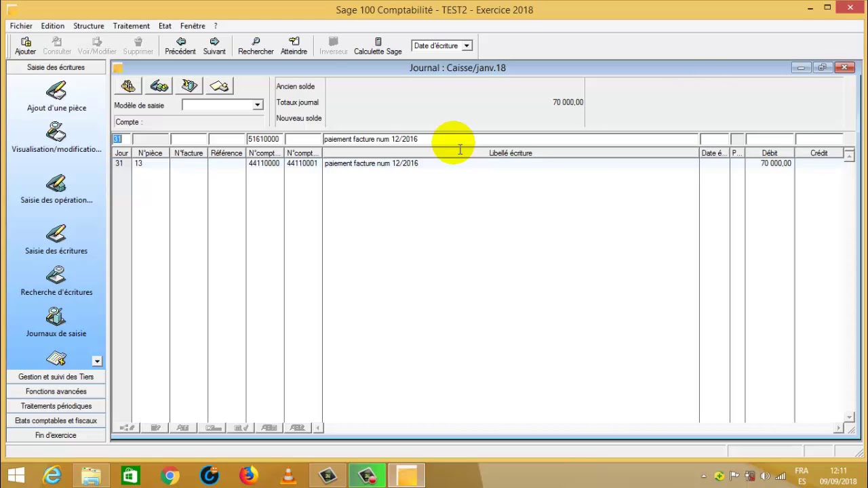Open the ? help menu
This screenshot has width=868, height=488.
pyautogui.click(x=216, y=26)
